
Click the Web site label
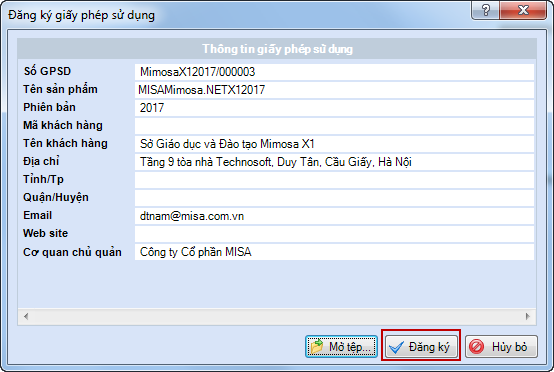point(46,234)
